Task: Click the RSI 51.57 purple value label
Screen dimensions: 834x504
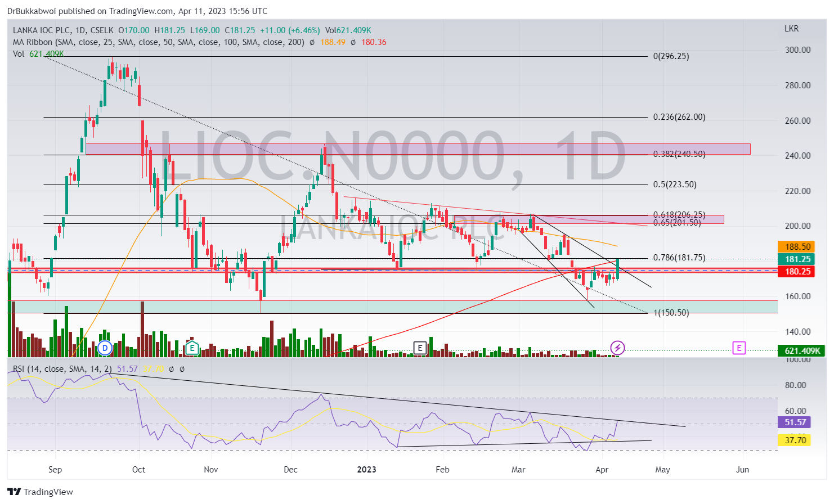Action: pyautogui.click(x=794, y=422)
